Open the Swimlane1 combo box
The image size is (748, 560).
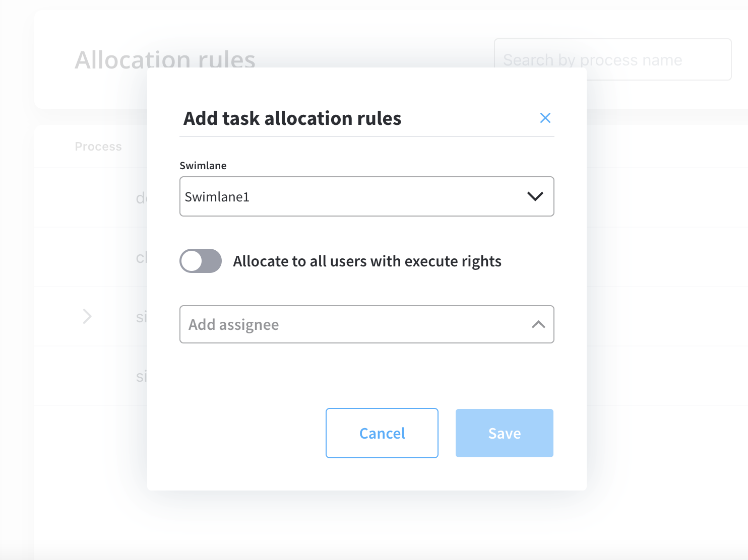pos(367,196)
